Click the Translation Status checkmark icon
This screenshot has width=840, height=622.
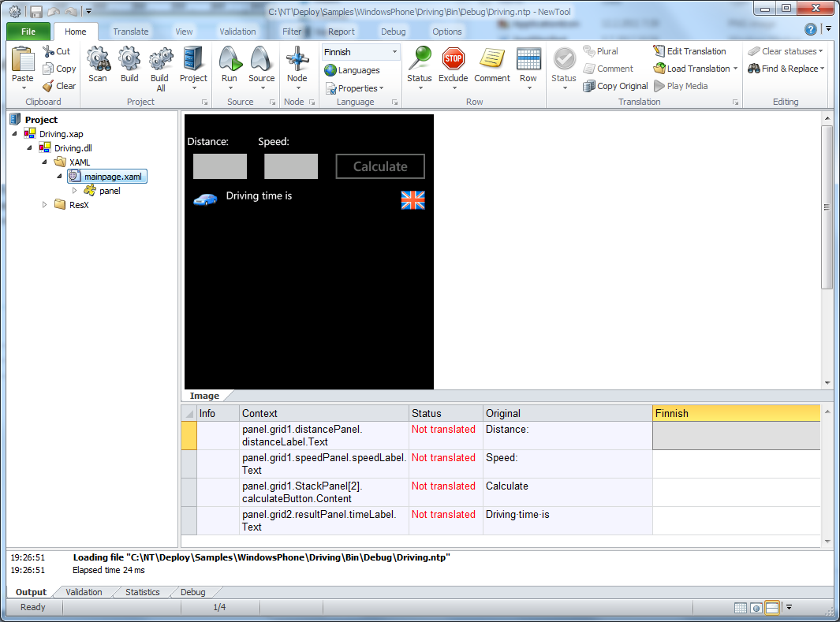point(564,59)
